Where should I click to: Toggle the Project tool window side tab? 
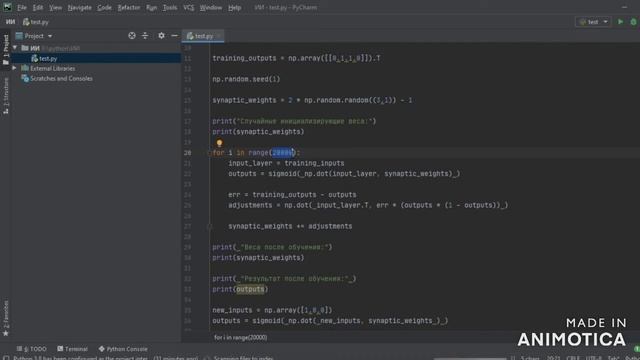(x=6, y=49)
